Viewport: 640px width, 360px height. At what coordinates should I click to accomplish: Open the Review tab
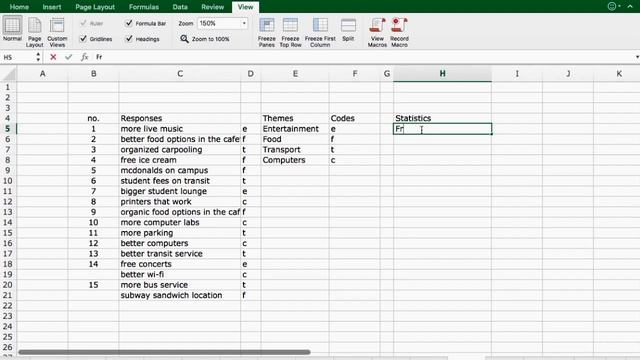[x=212, y=7]
